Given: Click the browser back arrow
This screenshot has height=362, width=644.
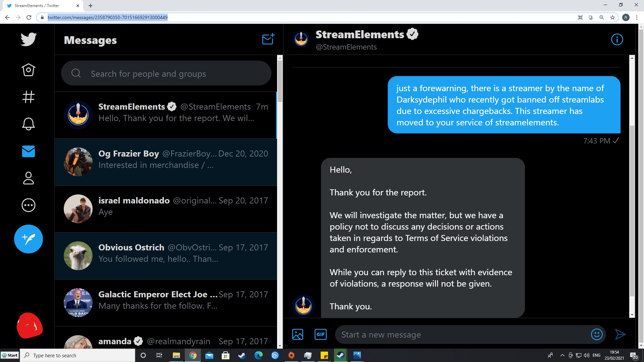Looking at the screenshot, I should coord(7,17).
